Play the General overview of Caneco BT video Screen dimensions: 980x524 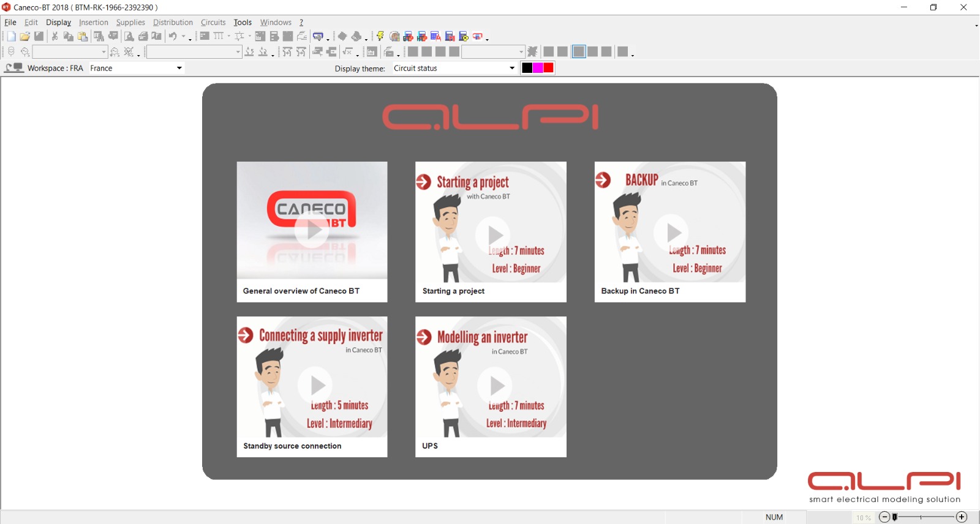(x=312, y=231)
